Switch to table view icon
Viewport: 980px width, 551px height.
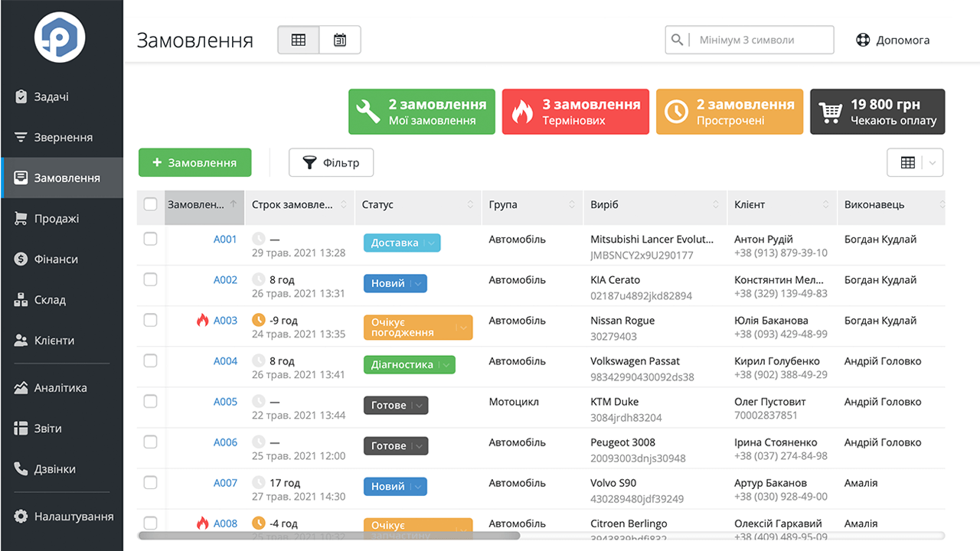click(x=299, y=40)
